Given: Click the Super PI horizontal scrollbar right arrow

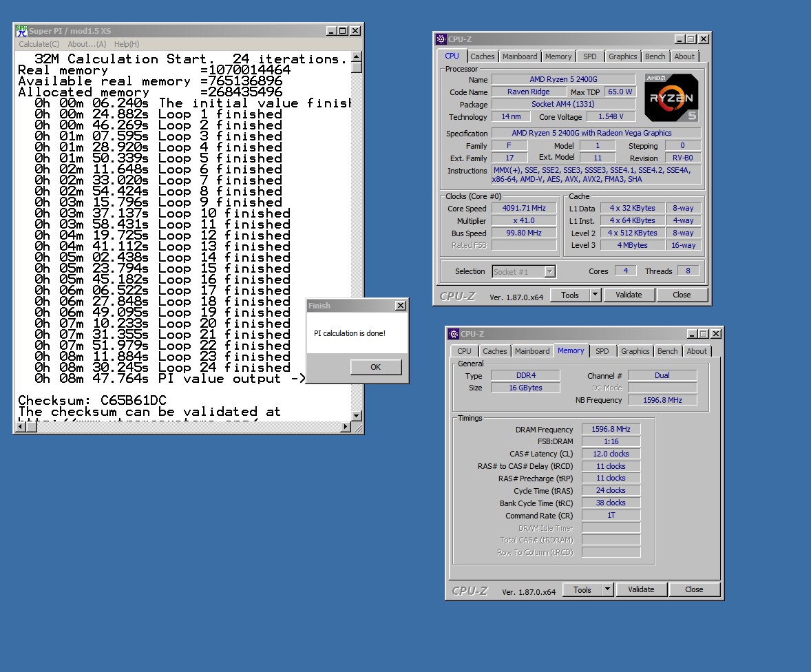Looking at the screenshot, I should pyautogui.click(x=346, y=427).
